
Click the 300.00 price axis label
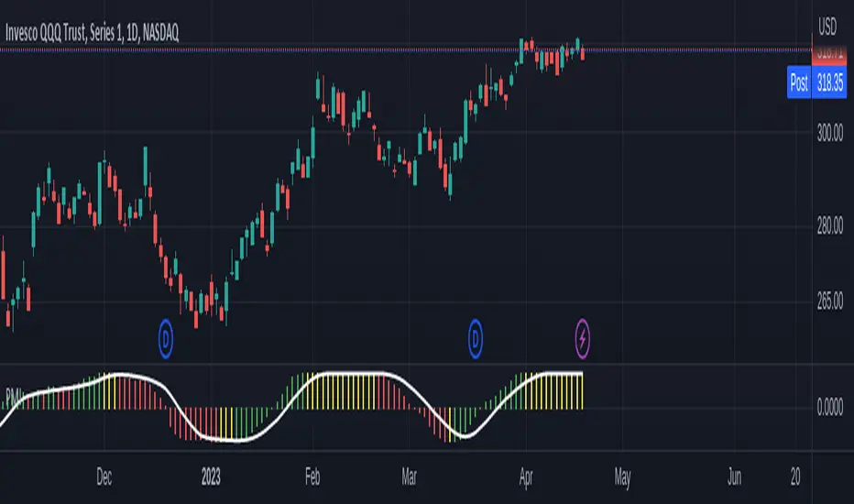click(x=830, y=132)
